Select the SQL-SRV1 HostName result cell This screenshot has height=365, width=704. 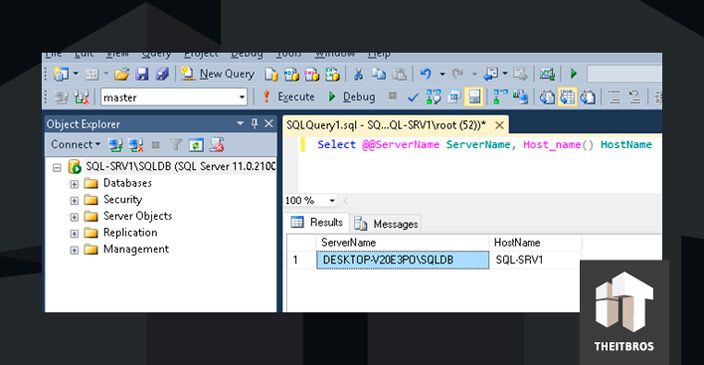pos(535,260)
